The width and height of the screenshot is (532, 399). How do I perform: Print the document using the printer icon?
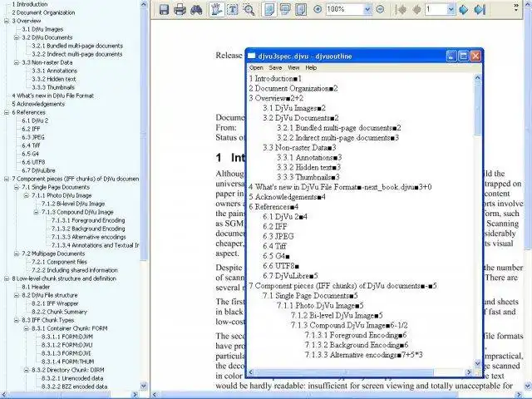(x=180, y=9)
